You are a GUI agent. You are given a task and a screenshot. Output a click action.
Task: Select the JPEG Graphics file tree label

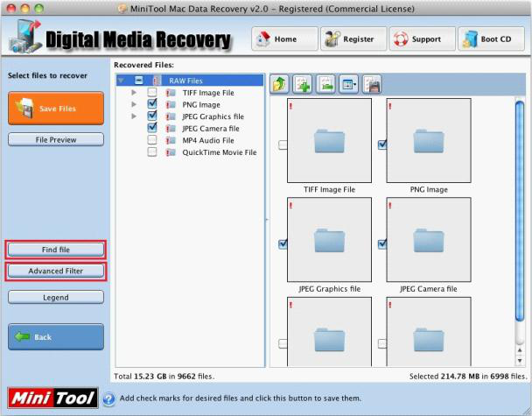pyautogui.click(x=213, y=116)
